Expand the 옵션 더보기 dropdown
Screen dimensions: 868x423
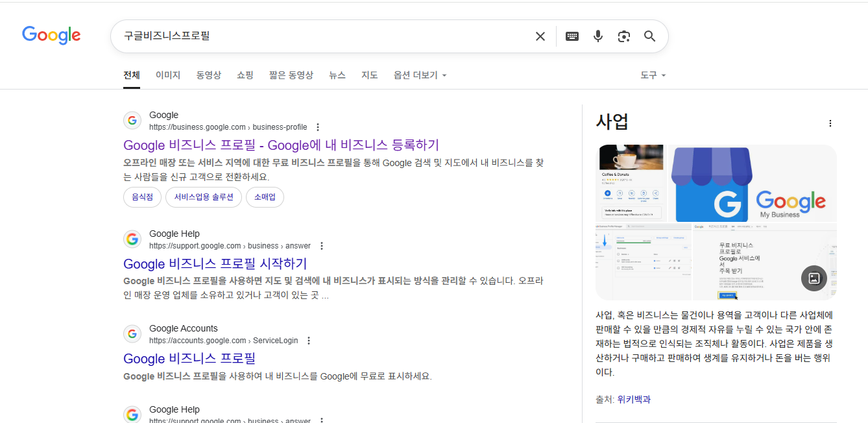coord(420,75)
